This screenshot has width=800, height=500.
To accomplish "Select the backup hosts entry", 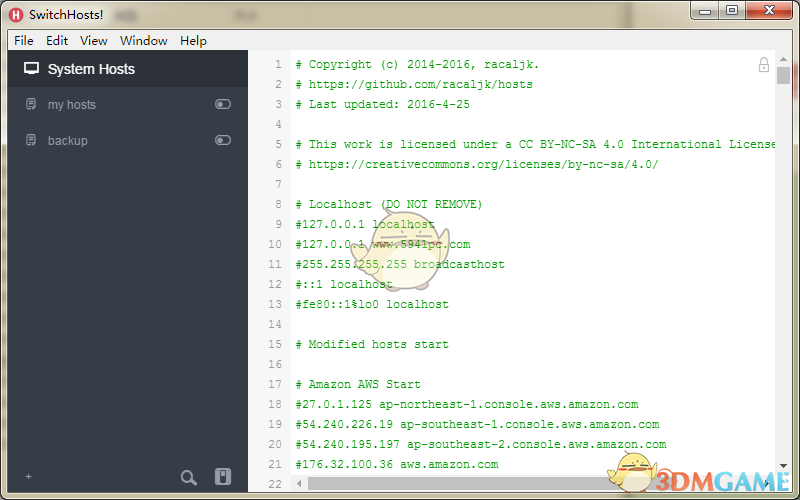I will pyautogui.click(x=128, y=140).
